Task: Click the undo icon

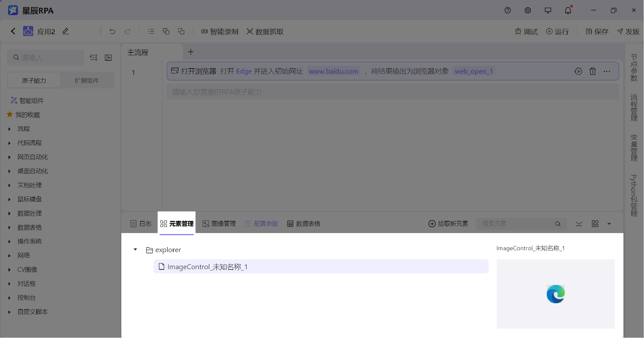Action: [112, 31]
